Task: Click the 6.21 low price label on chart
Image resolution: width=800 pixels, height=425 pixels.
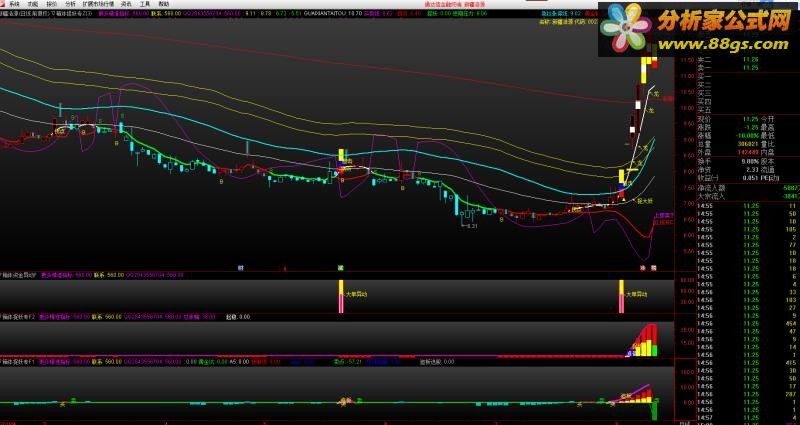Action: coord(471,226)
